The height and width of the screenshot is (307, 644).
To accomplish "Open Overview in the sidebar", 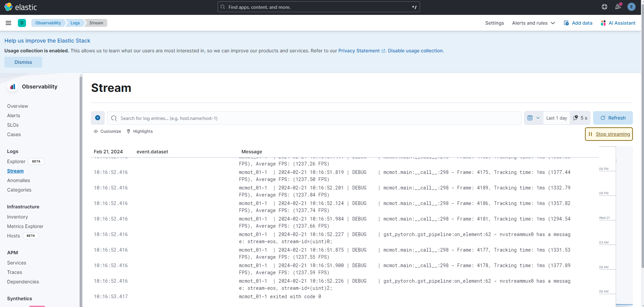I will 18,106.
